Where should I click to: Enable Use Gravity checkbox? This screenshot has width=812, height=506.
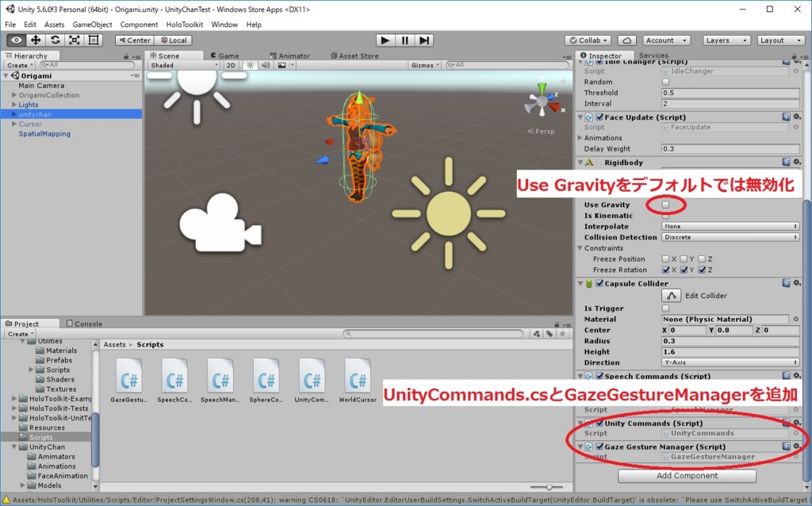pyautogui.click(x=665, y=205)
